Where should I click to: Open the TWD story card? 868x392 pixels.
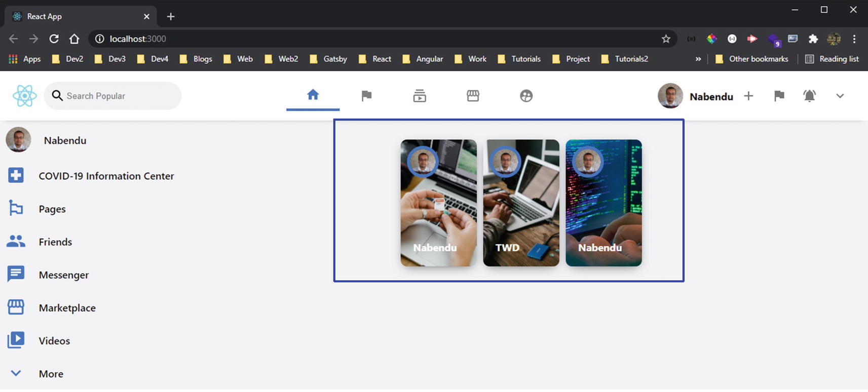tap(521, 203)
